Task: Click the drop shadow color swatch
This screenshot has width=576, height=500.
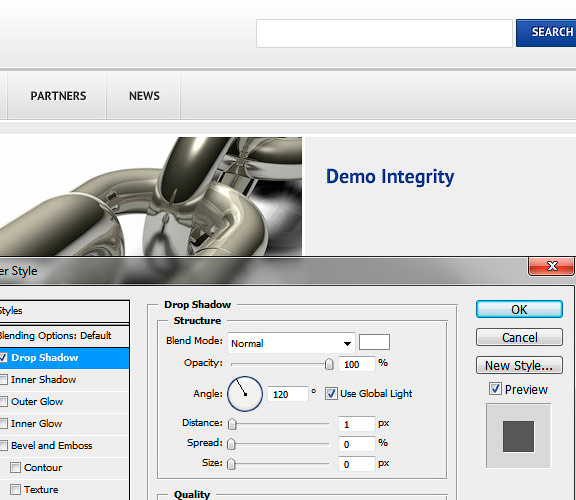Action: (x=374, y=342)
